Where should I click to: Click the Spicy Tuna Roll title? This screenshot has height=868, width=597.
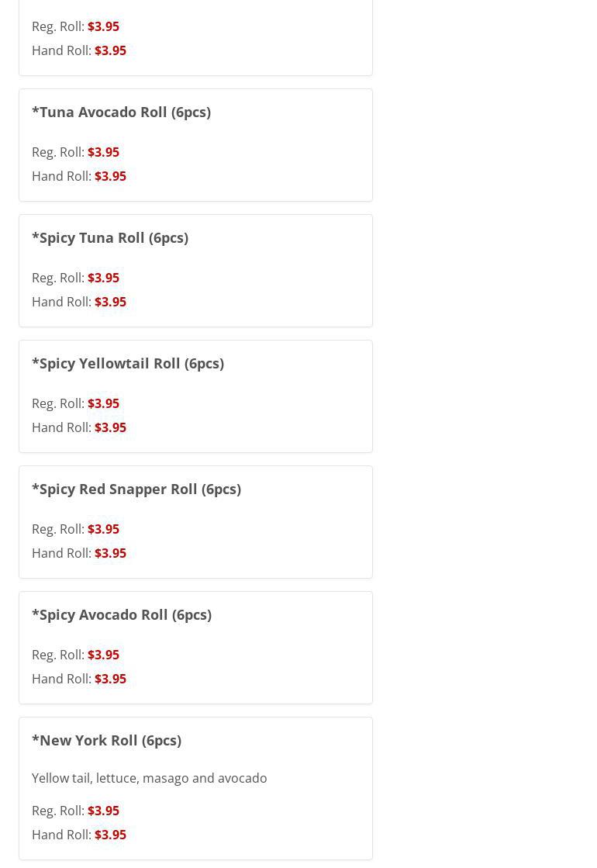[110, 237]
